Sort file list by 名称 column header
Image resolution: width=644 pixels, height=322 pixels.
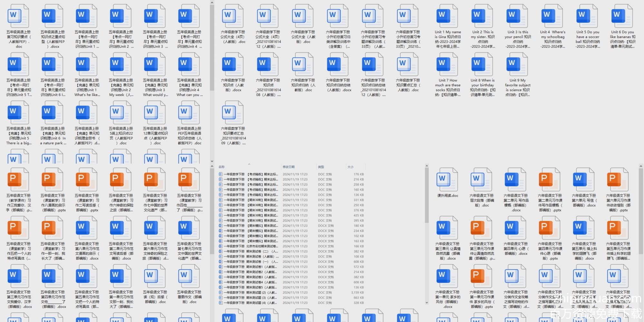pyautogui.click(x=222, y=167)
